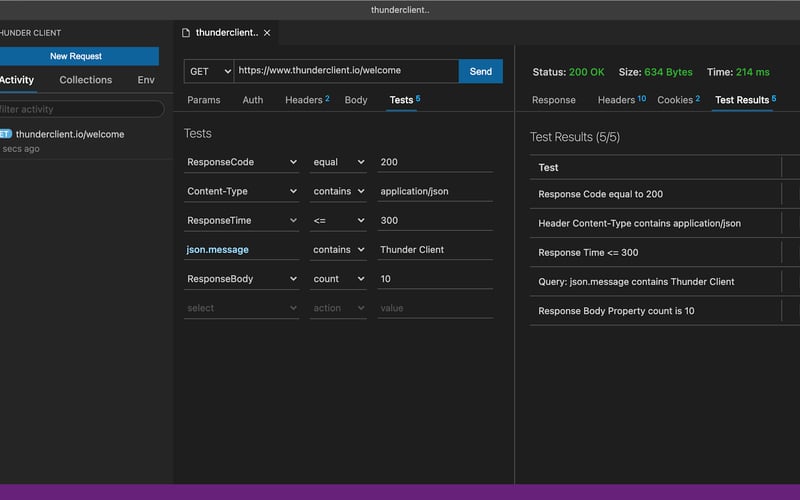800x500 pixels.
Task: Open the ResponseBody test type dropdown
Action: [242, 279]
